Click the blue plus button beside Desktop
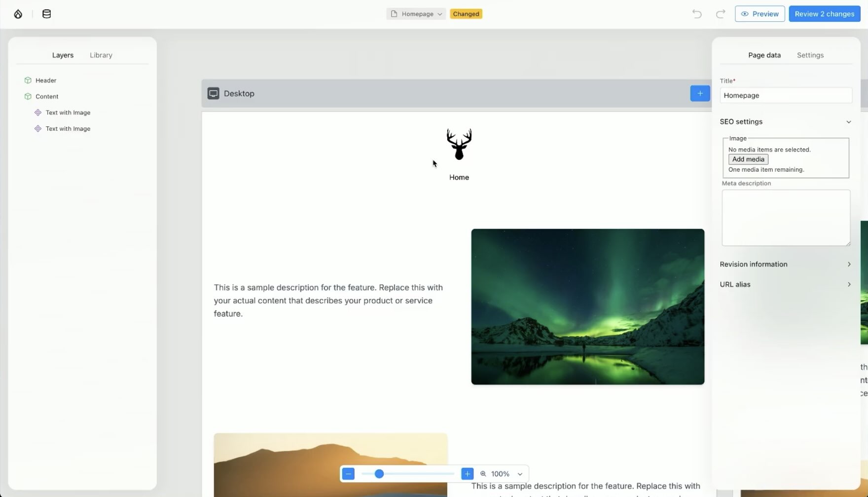Image resolution: width=868 pixels, height=497 pixels. click(700, 93)
